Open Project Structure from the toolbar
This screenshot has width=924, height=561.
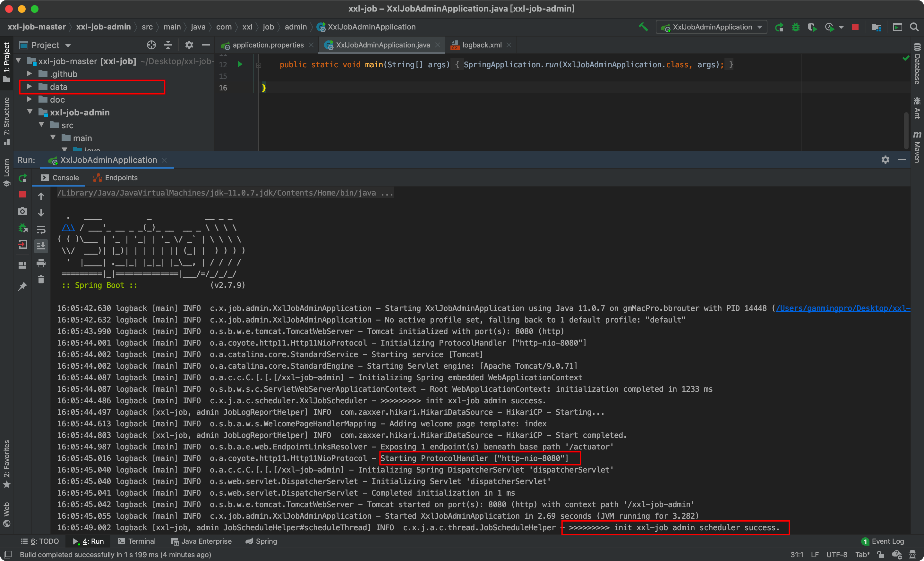(877, 27)
